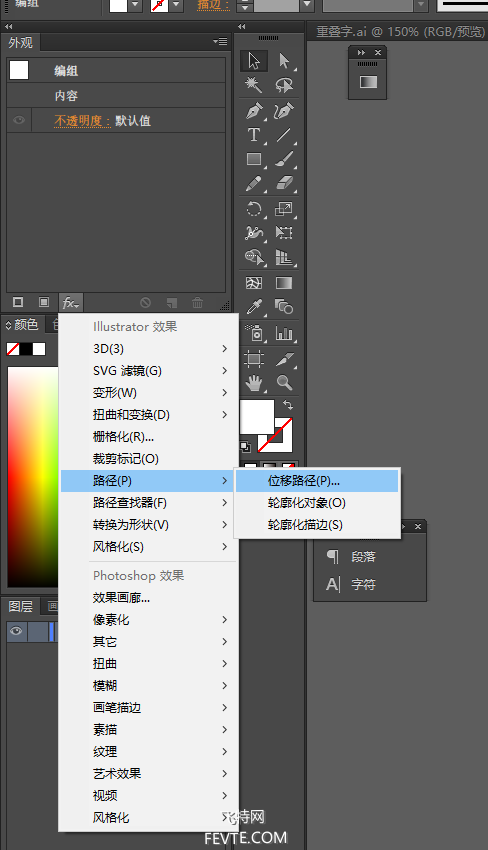This screenshot has width=488, height=850.
Task: Pick the Magic Wand tool
Action: tap(254, 85)
